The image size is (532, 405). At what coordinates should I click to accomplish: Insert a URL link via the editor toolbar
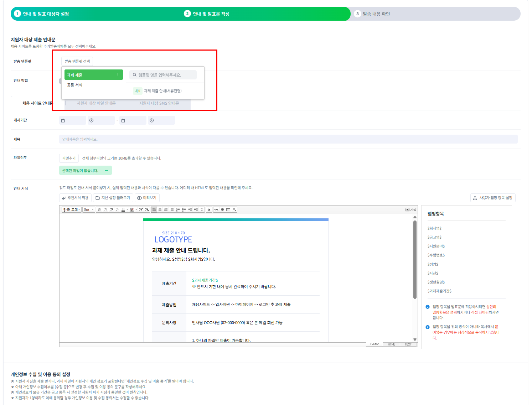tap(216, 210)
